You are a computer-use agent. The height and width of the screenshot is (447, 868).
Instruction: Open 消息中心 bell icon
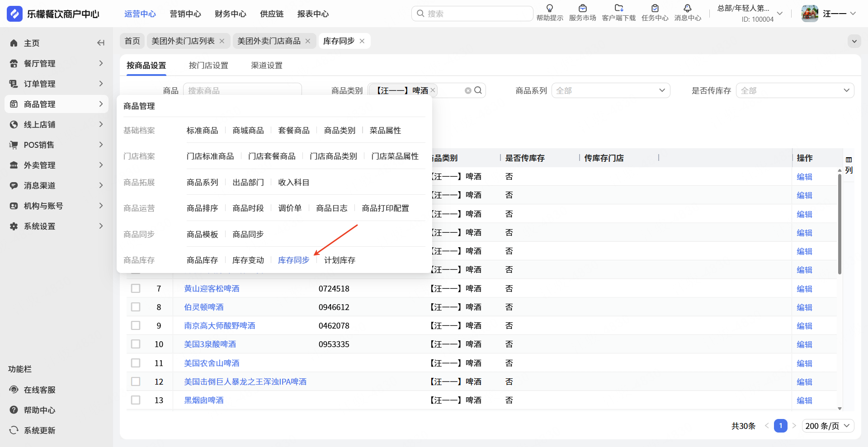click(x=687, y=9)
